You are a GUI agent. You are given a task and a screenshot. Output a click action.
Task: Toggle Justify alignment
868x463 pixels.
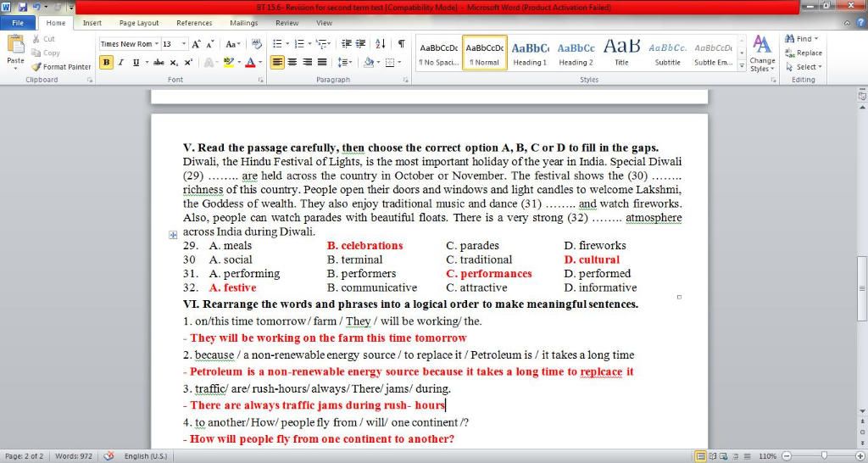(x=321, y=63)
